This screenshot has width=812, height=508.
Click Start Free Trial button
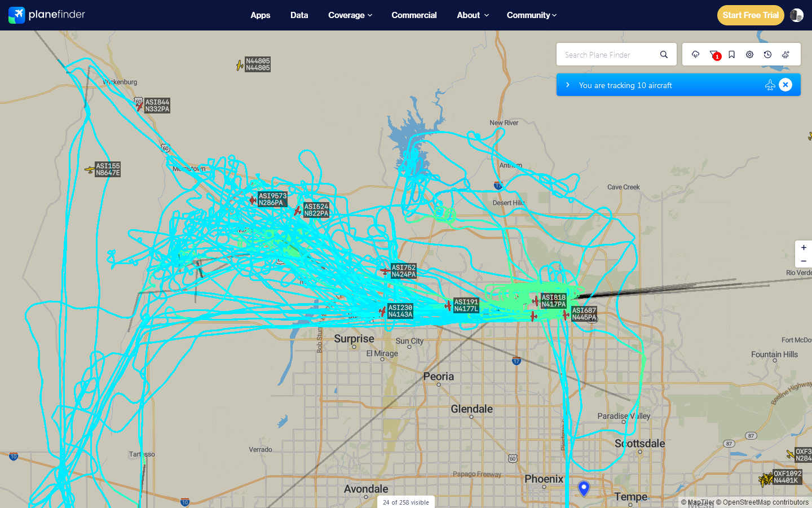pyautogui.click(x=751, y=15)
